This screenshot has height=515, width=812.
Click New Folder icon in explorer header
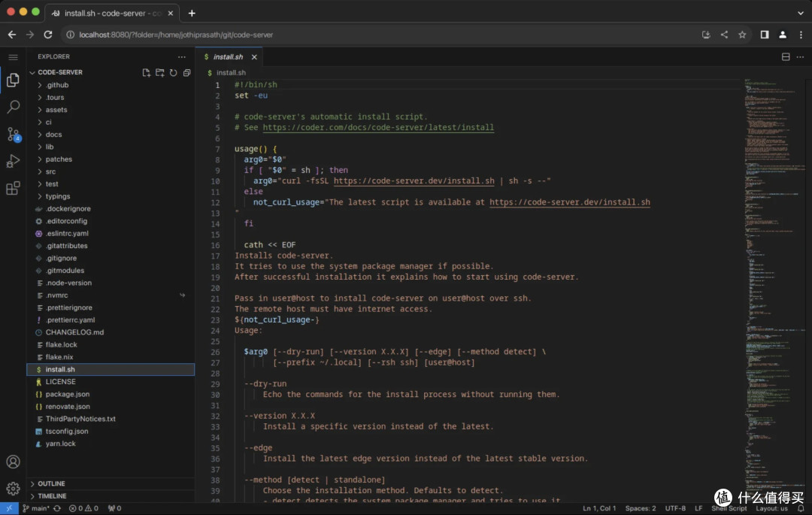click(160, 72)
